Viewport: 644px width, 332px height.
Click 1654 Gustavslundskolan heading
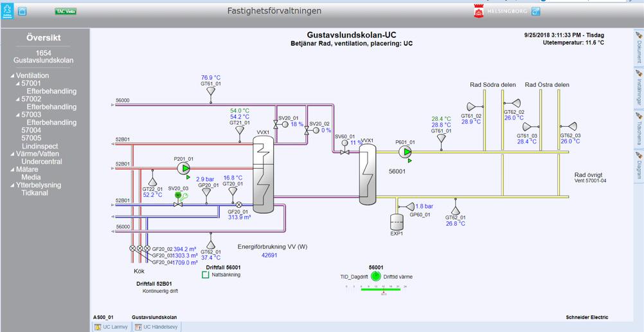44,57
